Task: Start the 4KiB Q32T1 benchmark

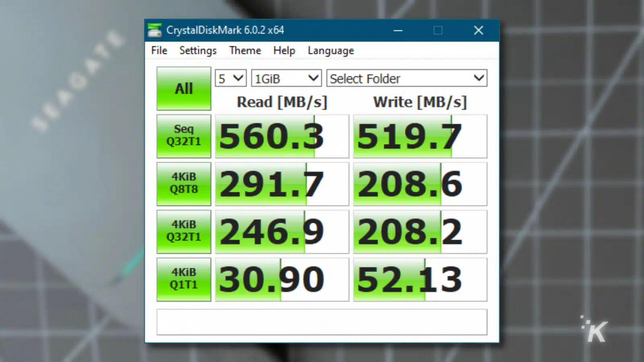Action: tap(184, 231)
